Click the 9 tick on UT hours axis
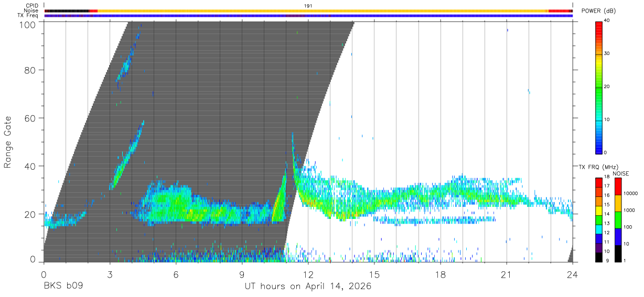This screenshot has width=644, height=297. point(242,274)
